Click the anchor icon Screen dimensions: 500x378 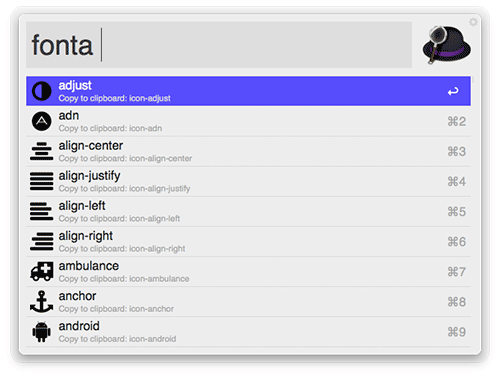coord(42,301)
